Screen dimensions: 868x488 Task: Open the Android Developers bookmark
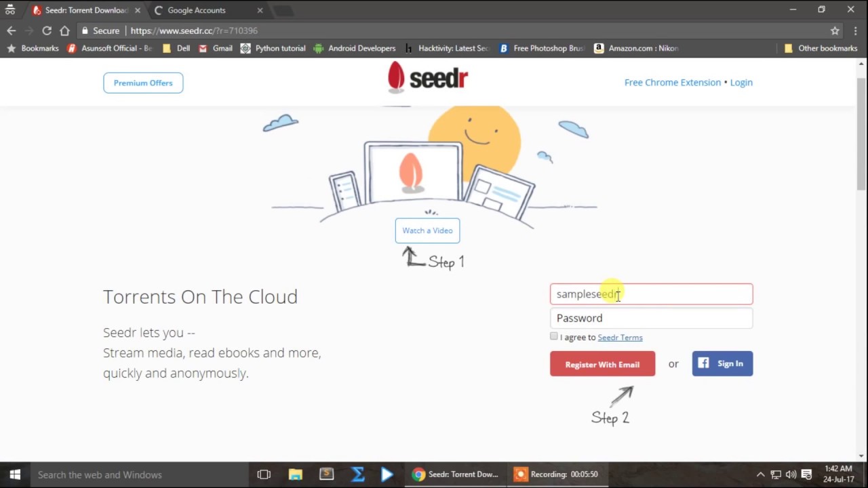354,48
